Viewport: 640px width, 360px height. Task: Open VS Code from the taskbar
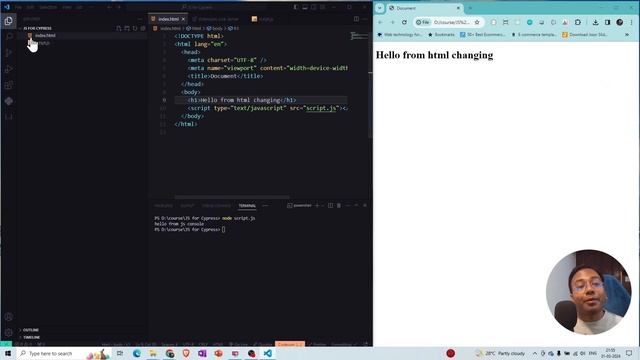(268, 353)
